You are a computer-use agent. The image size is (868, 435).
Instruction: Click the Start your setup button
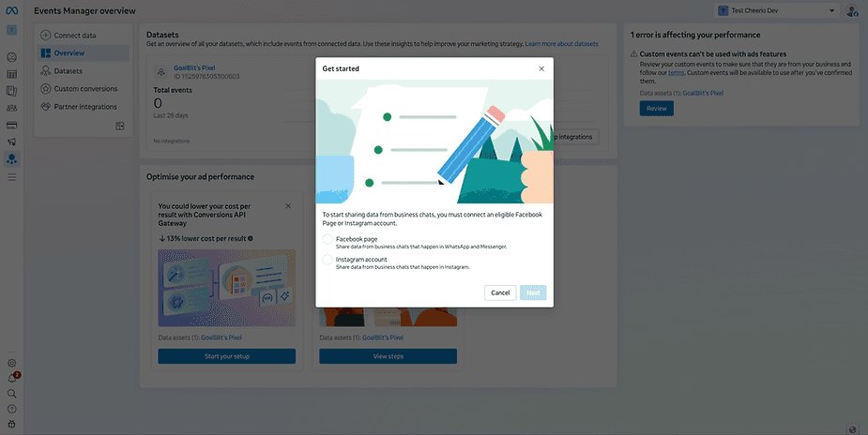226,356
